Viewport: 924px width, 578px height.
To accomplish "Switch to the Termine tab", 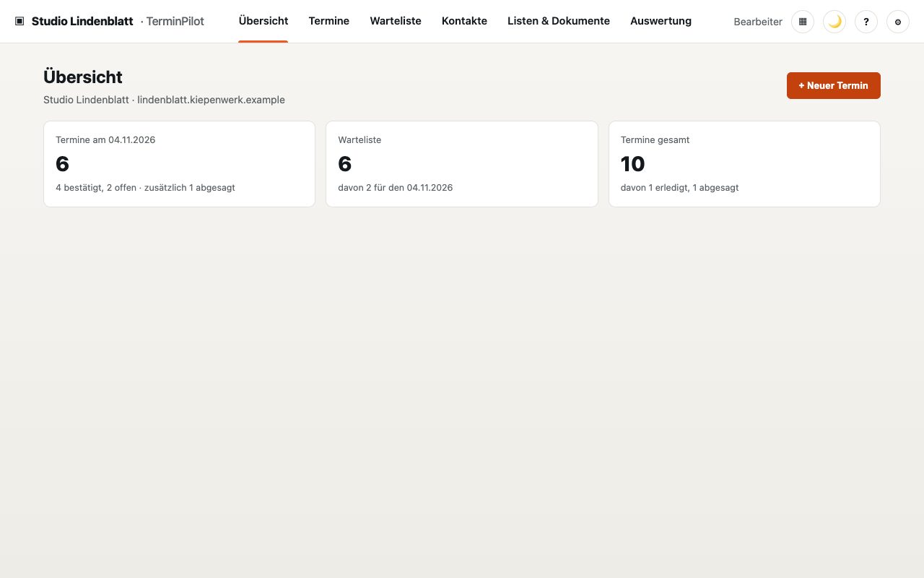I will point(329,21).
